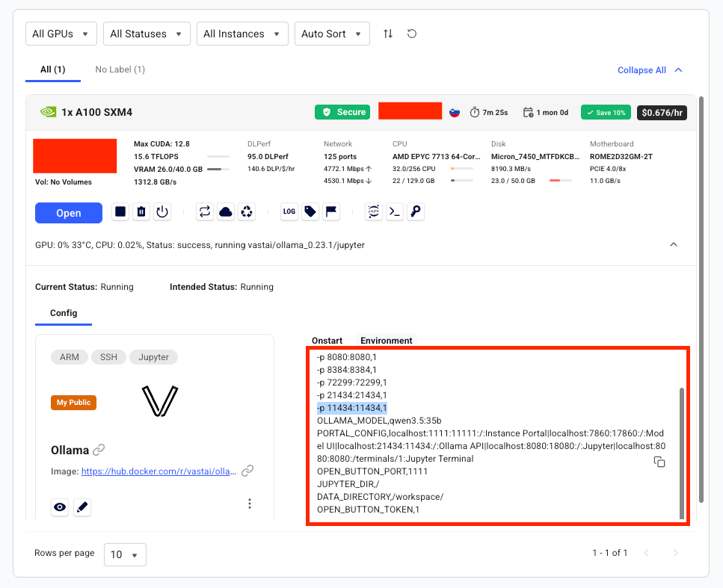
Task: Click the highlighted -p 11434:11434,1 line
Action: click(352, 408)
